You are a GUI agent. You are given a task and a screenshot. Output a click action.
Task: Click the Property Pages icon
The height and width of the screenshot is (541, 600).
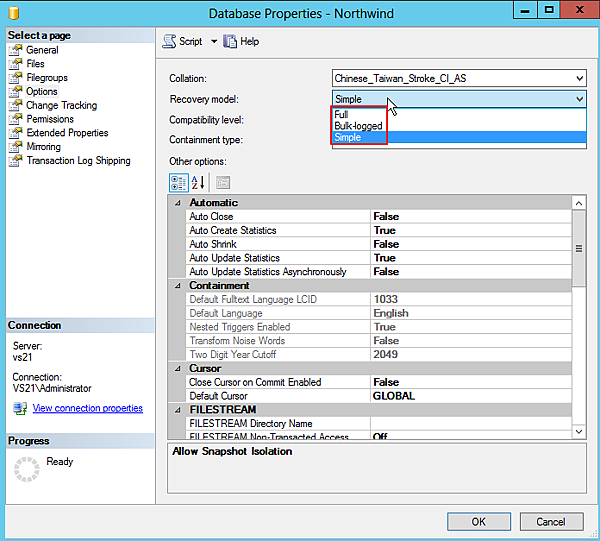click(x=223, y=183)
